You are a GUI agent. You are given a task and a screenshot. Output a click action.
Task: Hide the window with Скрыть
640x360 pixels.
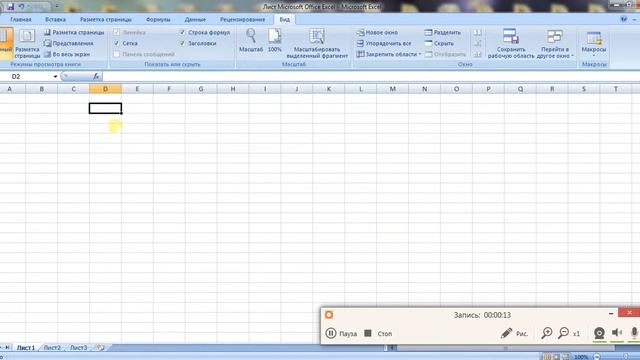[439, 43]
